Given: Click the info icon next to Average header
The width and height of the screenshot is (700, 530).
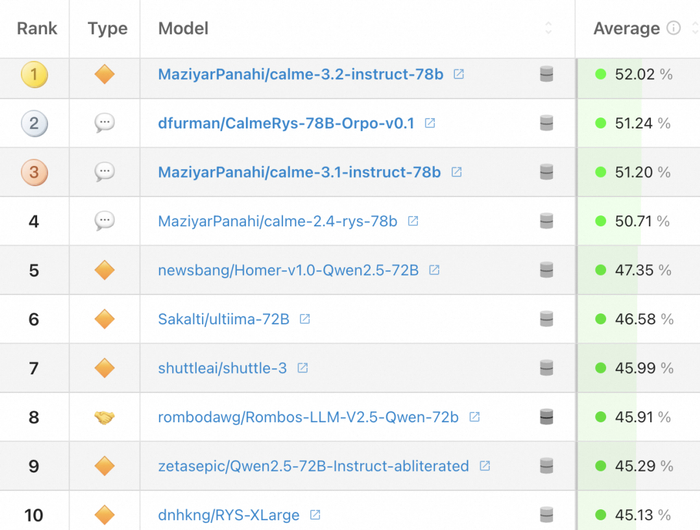Looking at the screenshot, I should (x=674, y=28).
